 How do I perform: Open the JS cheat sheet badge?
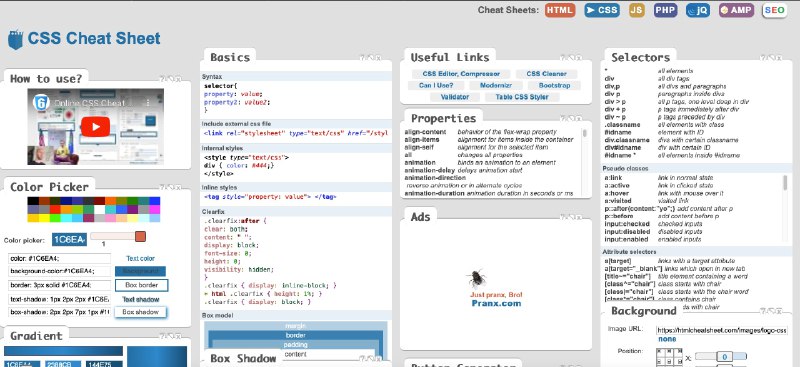636,10
